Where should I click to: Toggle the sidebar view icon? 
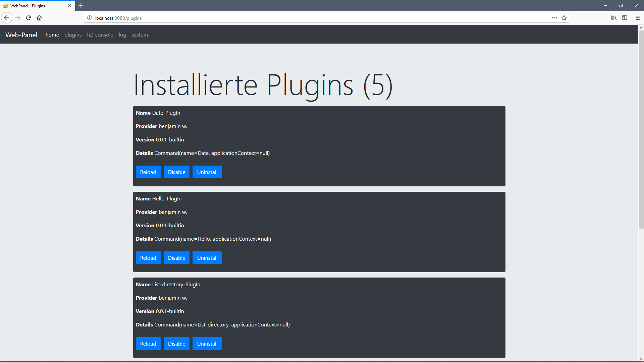[x=625, y=18]
